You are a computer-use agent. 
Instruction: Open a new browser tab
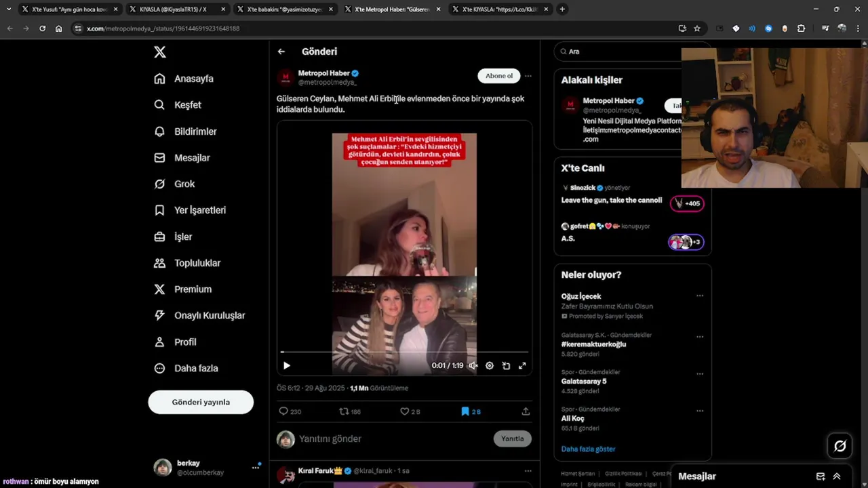click(562, 9)
